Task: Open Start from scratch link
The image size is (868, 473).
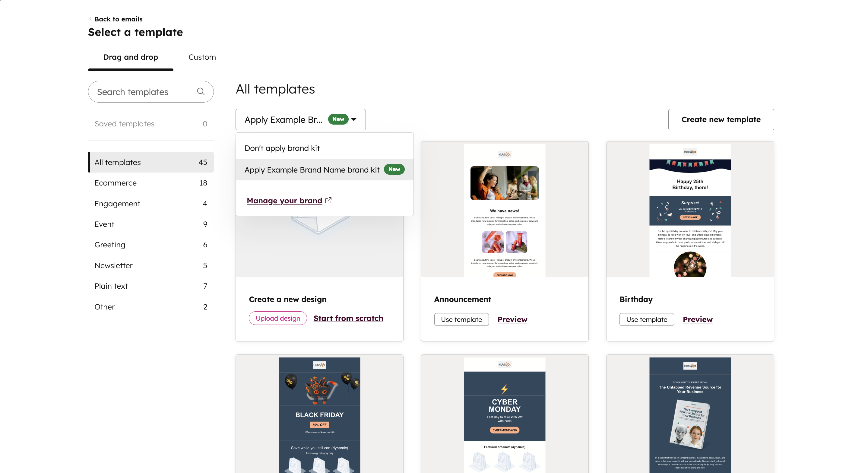Action: point(348,318)
